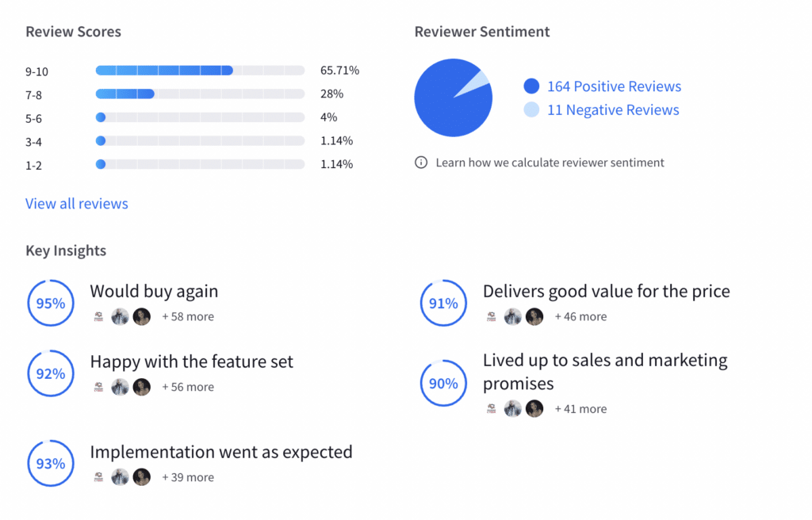This screenshot has height=520, width=812.
Task: Click the info icon beside reviewer sentiment note
Action: (421, 162)
